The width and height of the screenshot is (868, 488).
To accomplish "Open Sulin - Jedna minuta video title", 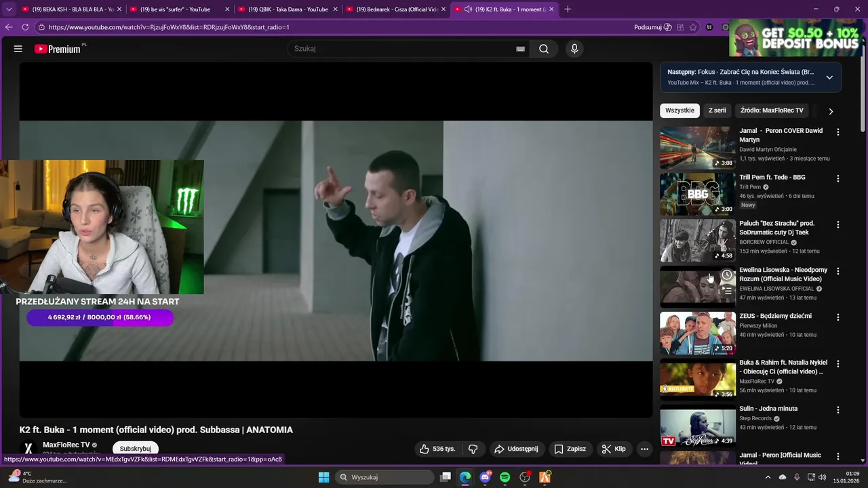I will click(x=768, y=409).
